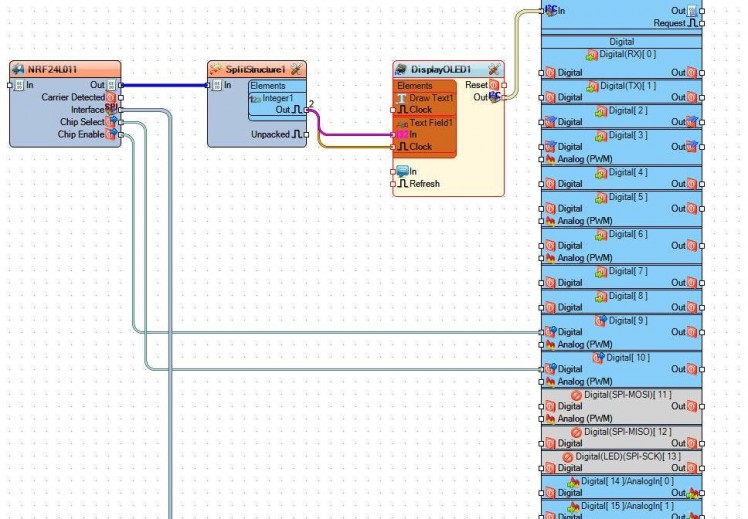Select the 'DisplayOLED1' title text
Viewport: 748px width, 519px height.
[441, 70]
